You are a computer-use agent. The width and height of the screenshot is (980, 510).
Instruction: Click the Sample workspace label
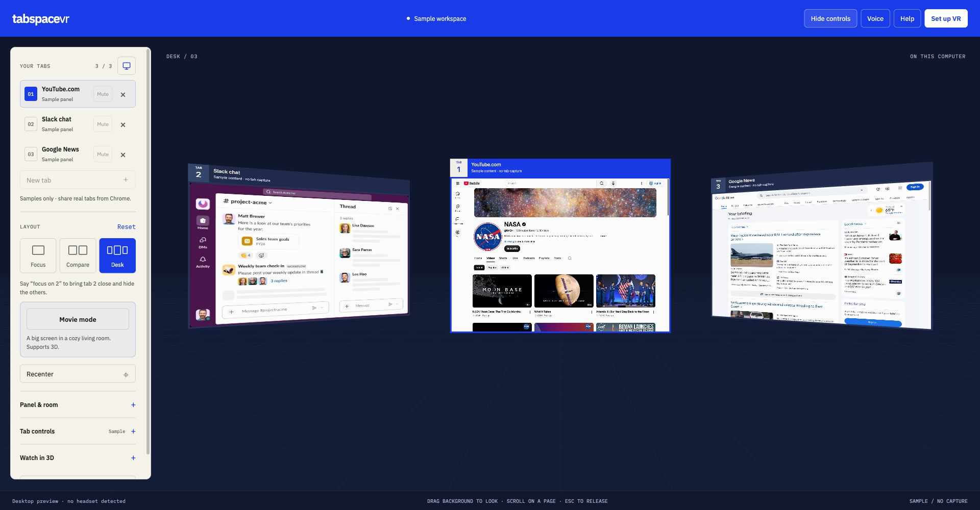440,19
